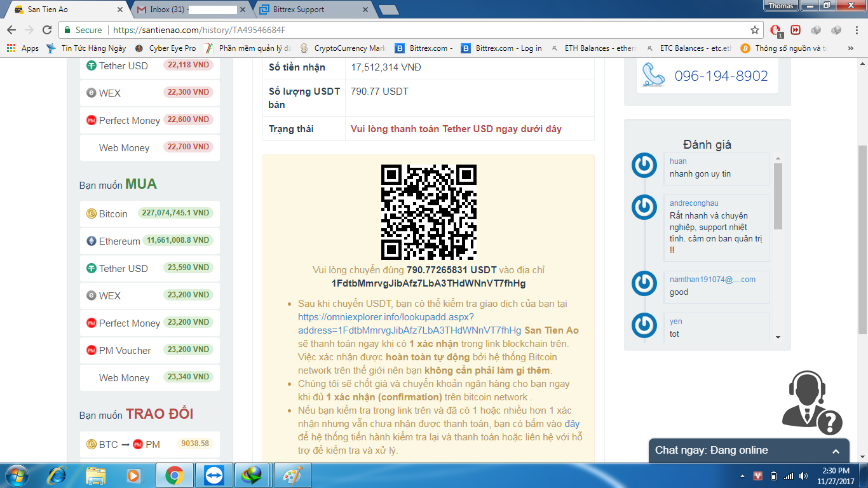The width and height of the screenshot is (868, 488).
Task: Switch to the Inbox (31) Gmail tab
Action: (191, 10)
